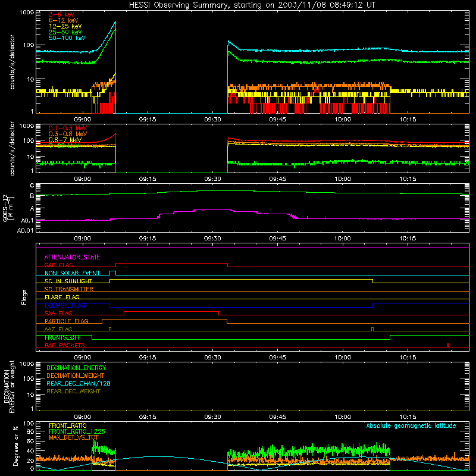476x476 pixels.
Task: Click the REAR_DEC_WEIGHT legend label
Action: tap(73, 392)
